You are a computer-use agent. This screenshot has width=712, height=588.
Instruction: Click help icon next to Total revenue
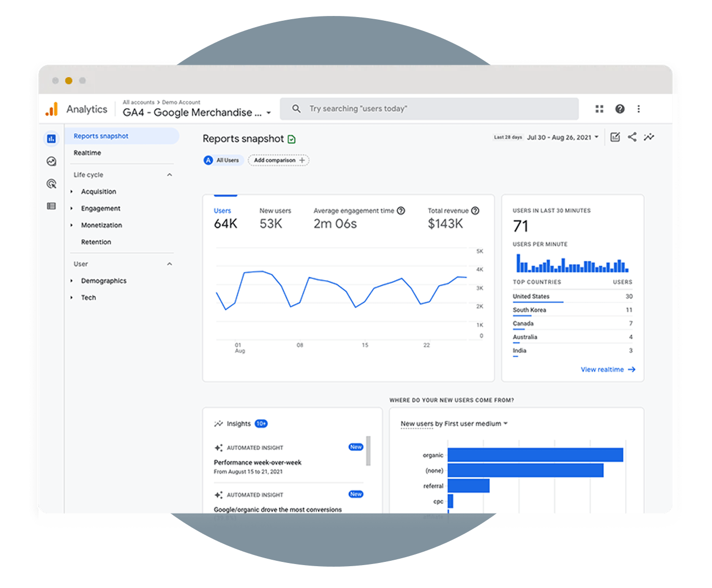pos(475,211)
